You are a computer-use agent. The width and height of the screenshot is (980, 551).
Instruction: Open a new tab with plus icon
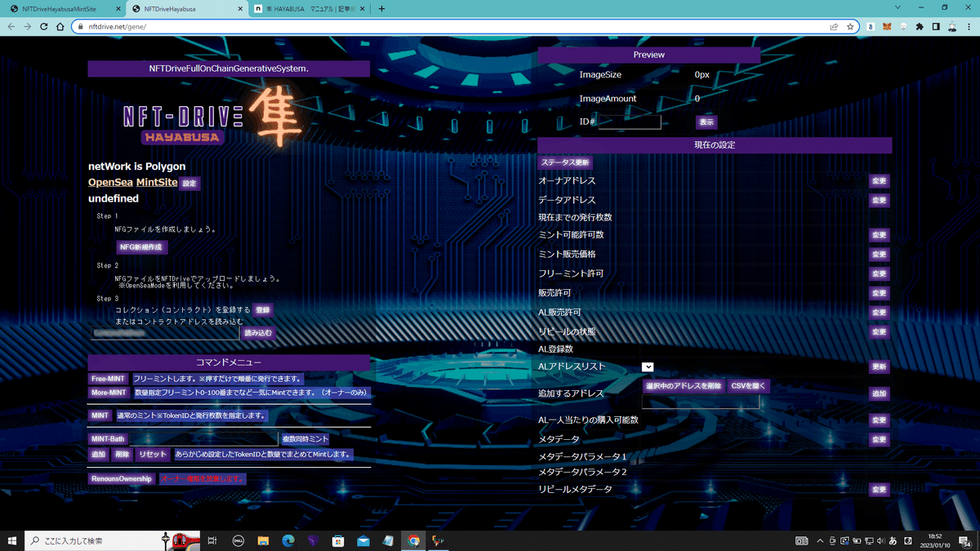coord(381,8)
